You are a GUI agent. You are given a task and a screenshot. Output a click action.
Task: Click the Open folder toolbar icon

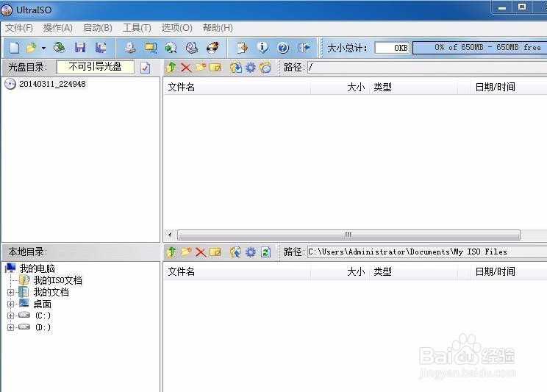click(x=32, y=48)
